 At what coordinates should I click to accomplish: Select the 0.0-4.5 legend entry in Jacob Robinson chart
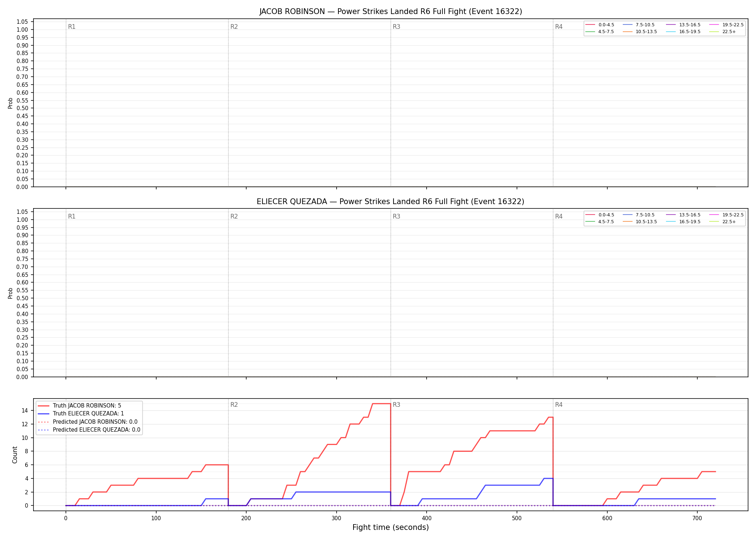600,25
